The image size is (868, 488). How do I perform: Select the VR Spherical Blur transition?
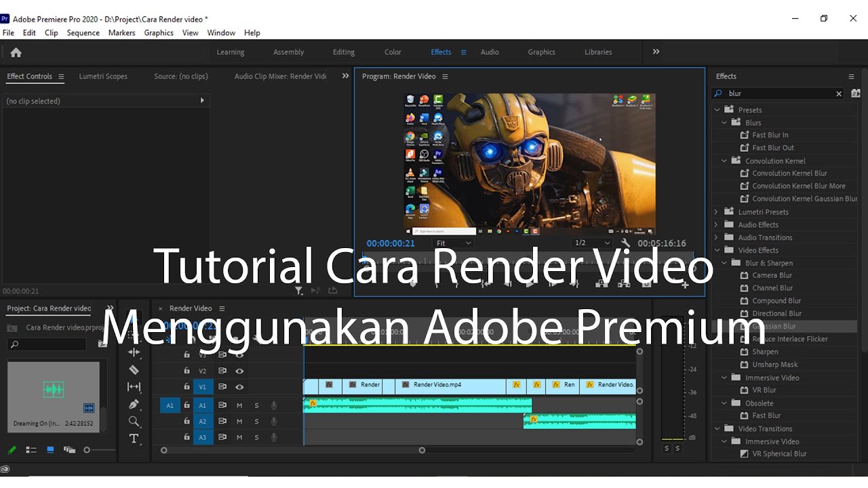779,454
